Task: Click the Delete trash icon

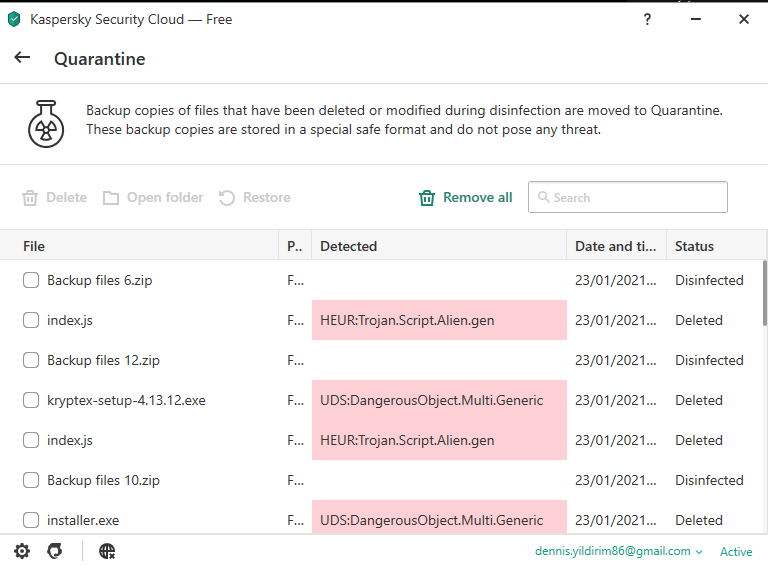Action: 30,198
